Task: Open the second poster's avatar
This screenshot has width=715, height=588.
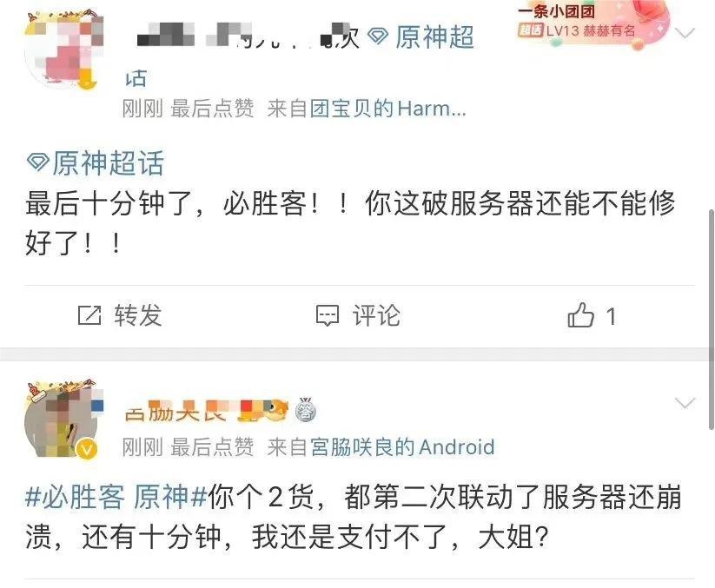Action: tap(63, 419)
